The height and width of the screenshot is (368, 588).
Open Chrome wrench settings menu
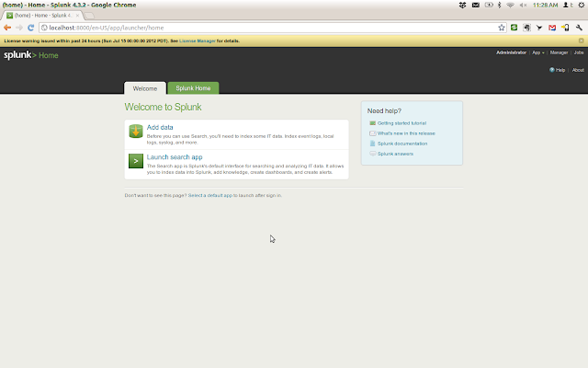tap(579, 28)
